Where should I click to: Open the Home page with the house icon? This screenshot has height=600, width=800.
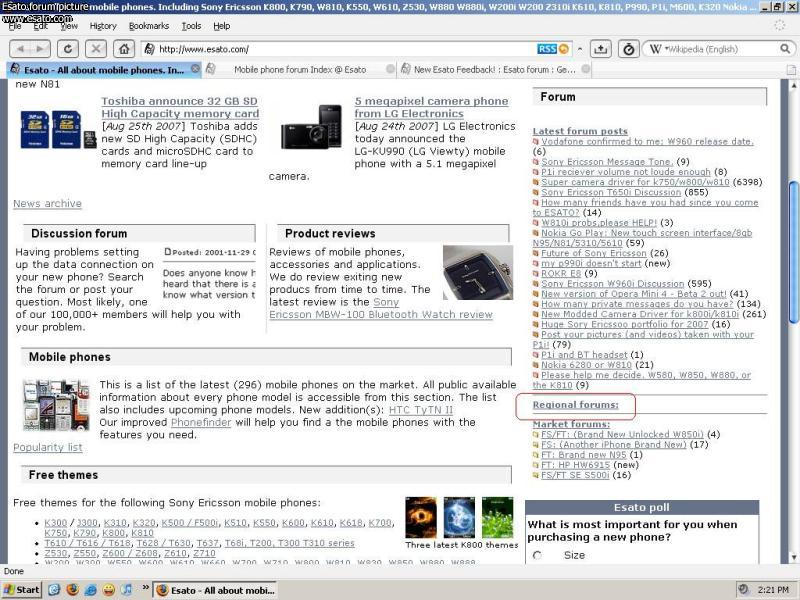(x=124, y=49)
